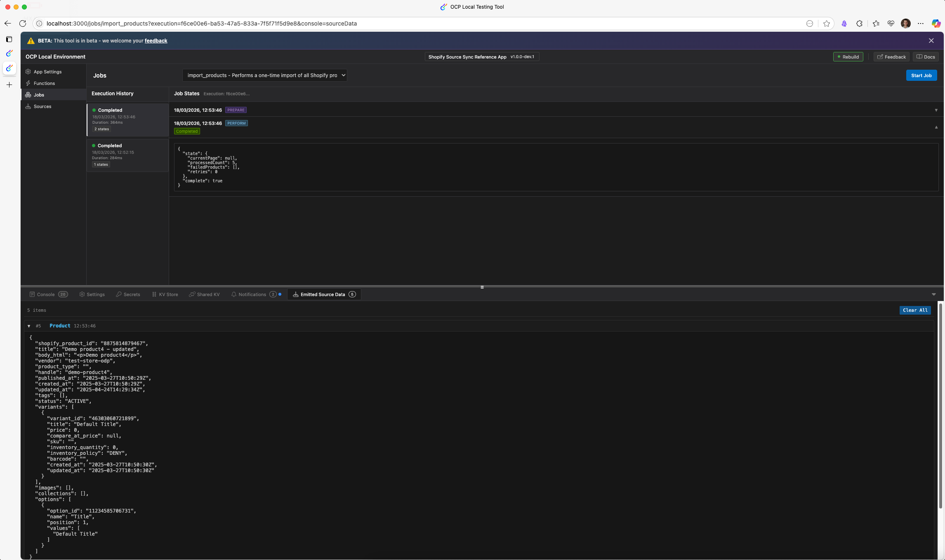Viewport: 945px width, 560px height.
Task: Open the Docs book icon button
Action: click(x=926, y=57)
